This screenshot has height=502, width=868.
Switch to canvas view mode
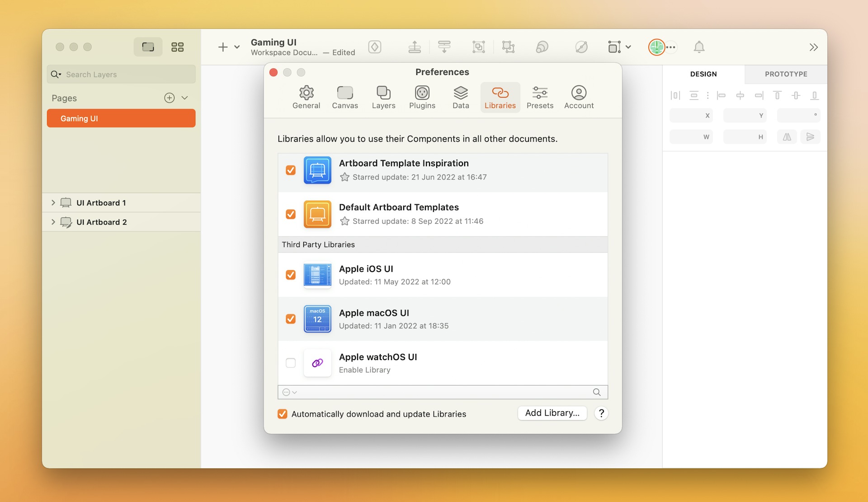coord(148,47)
